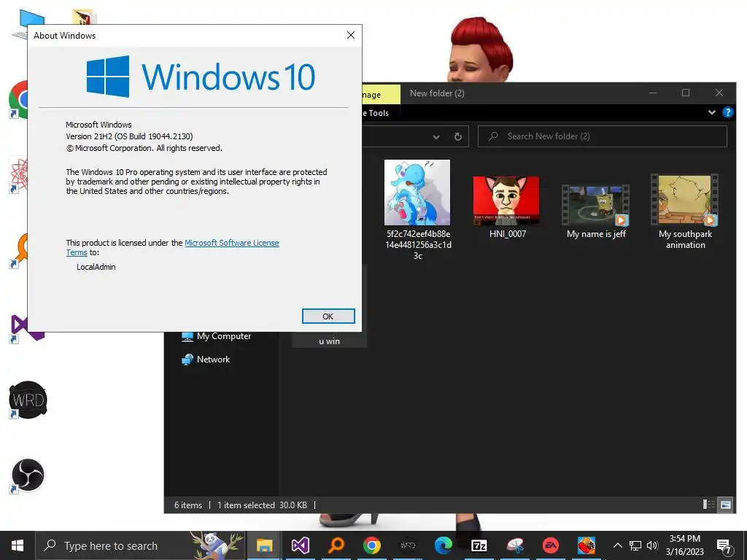Image resolution: width=747 pixels, height=560 pixels.
Task: Open File Explorer help icon
Action: 727,112
